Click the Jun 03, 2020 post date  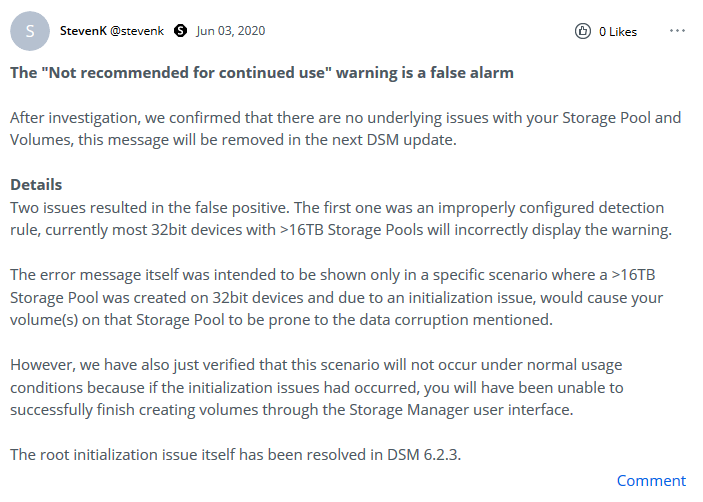click(x=230, y=30)
